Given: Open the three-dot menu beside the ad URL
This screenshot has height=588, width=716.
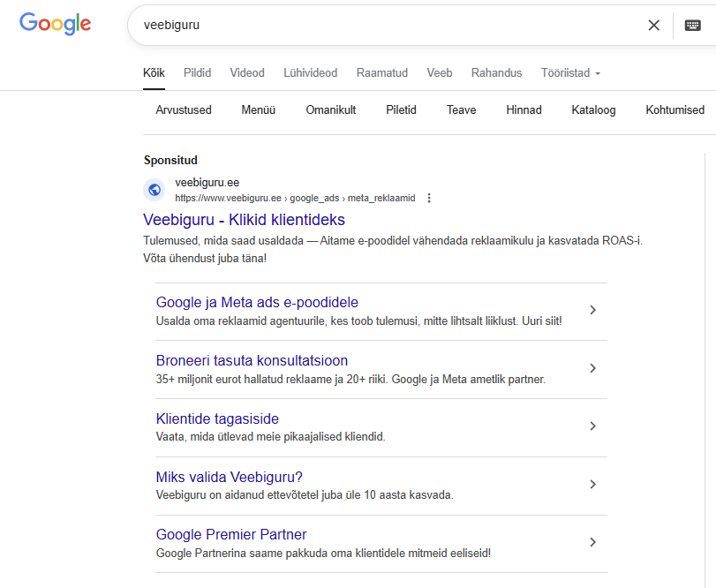Looking at the screenshot, I should (429, 198).
